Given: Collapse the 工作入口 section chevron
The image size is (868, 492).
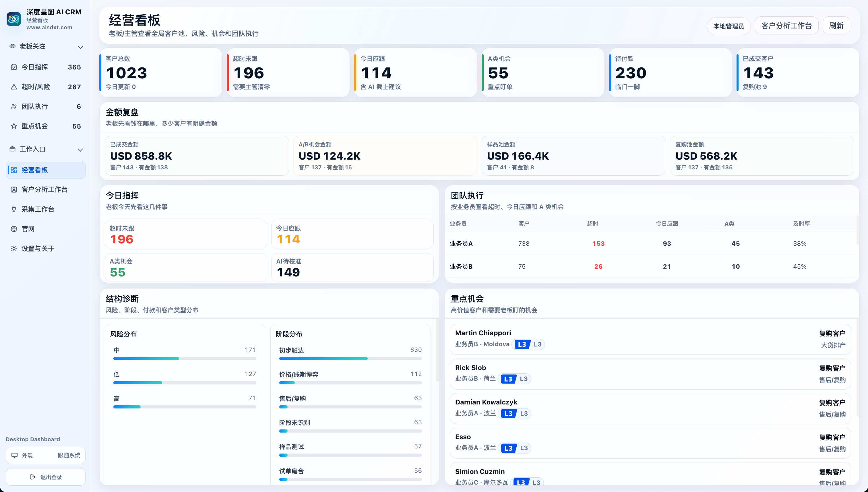Looking at the screenshot, I should click(80, 149).
